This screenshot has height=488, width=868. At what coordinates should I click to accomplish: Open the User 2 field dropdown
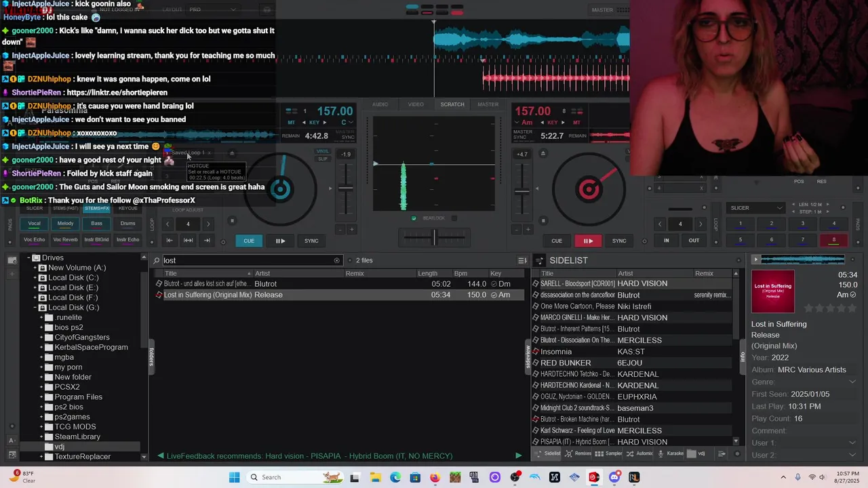(x=852, y=455)
